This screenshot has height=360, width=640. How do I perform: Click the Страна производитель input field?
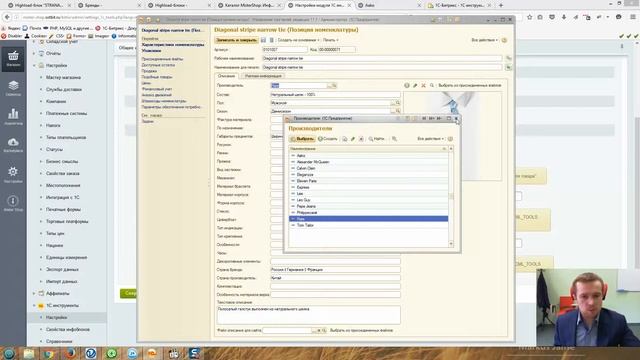click(x=335, y=278)
